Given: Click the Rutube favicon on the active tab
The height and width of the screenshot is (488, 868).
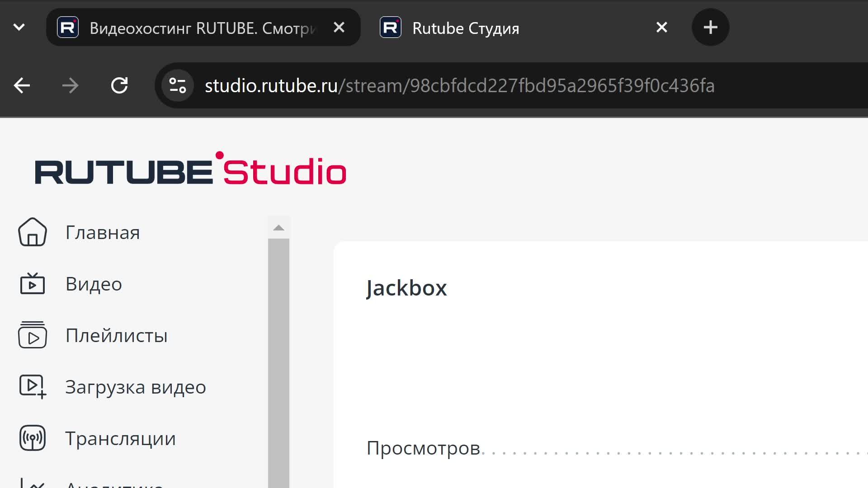Looking at the screenshot, I should (x=67, y=27).
